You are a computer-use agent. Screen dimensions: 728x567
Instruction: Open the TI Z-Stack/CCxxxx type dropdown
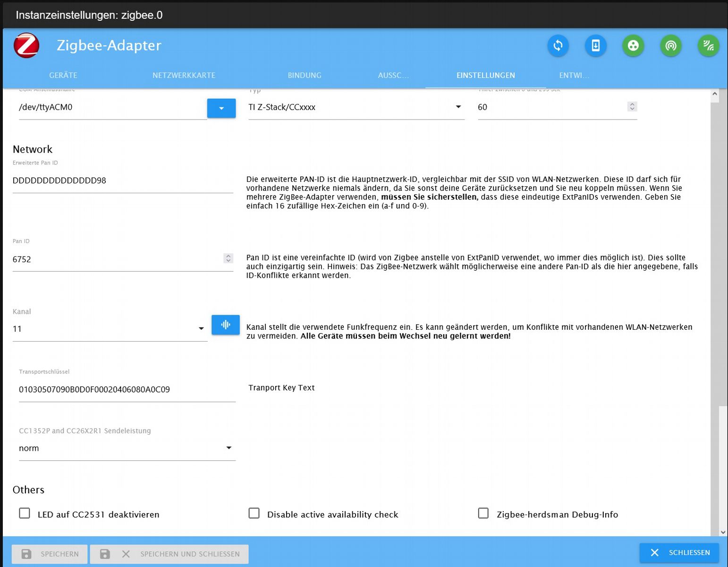pyautogui.click(x=356, y=107)
